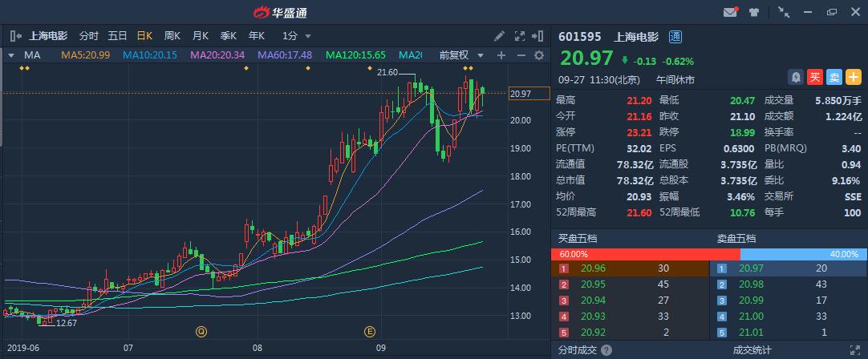Image resolution: width=868 pixels, height=359 pixels.
Task: Click the MA60:17.48 indicator label
Action: click(285, 55)
